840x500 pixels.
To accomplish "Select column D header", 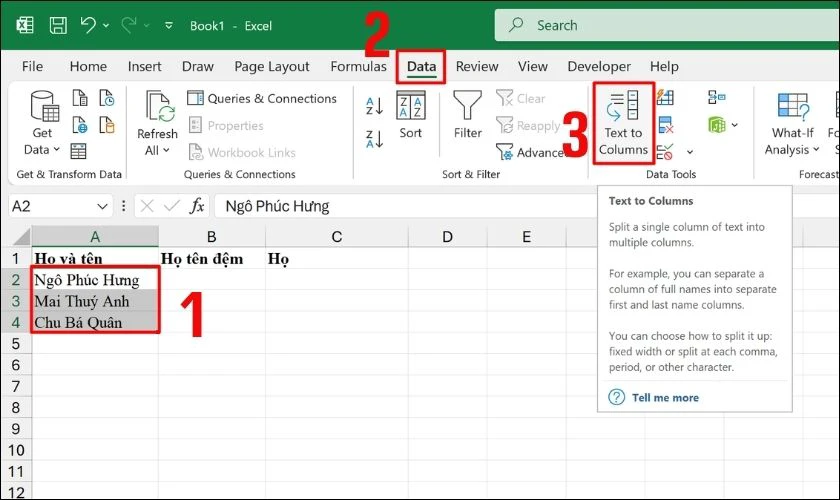I will coord(447,236).
